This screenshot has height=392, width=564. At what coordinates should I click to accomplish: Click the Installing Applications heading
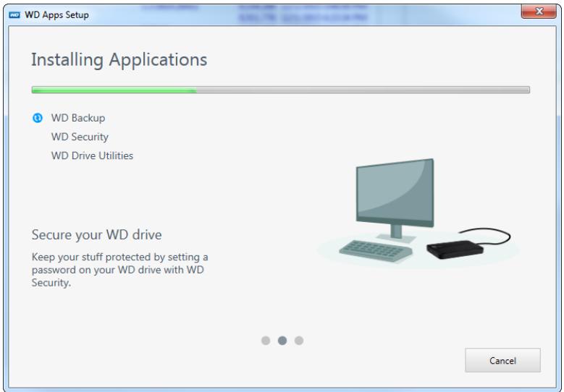(x=119, y=59)
